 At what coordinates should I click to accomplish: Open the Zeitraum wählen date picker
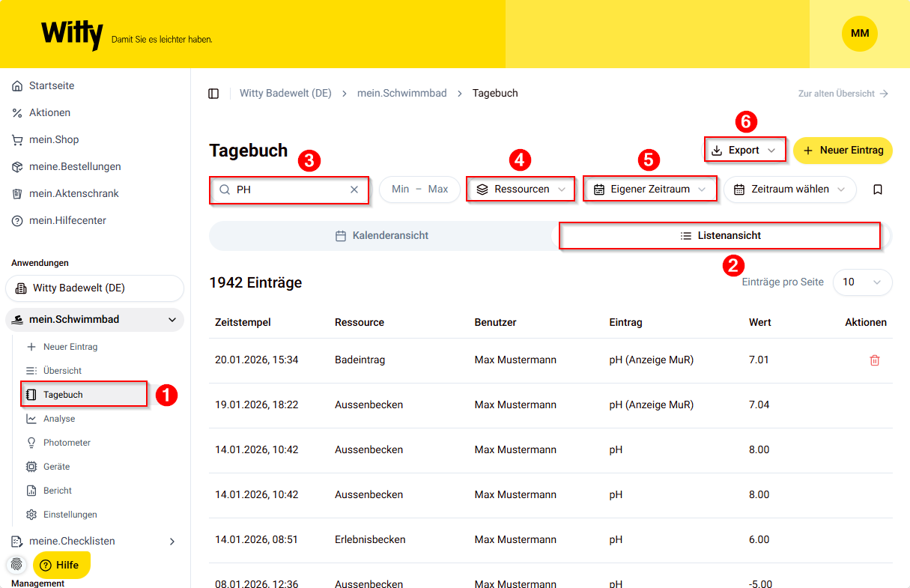pos(789,190)
